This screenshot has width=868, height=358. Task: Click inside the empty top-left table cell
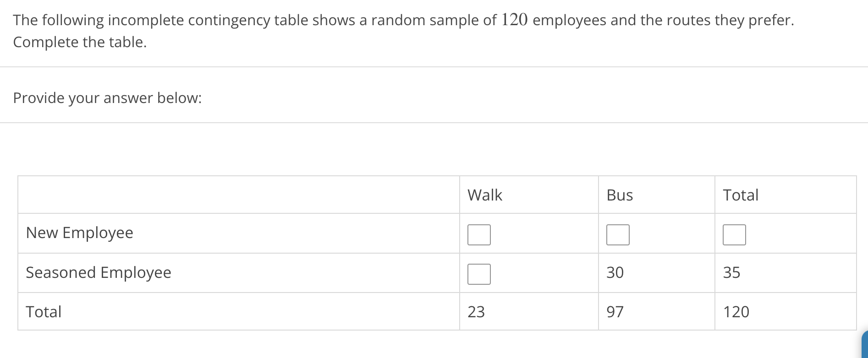pyautogui.click(x=238, y=195)
